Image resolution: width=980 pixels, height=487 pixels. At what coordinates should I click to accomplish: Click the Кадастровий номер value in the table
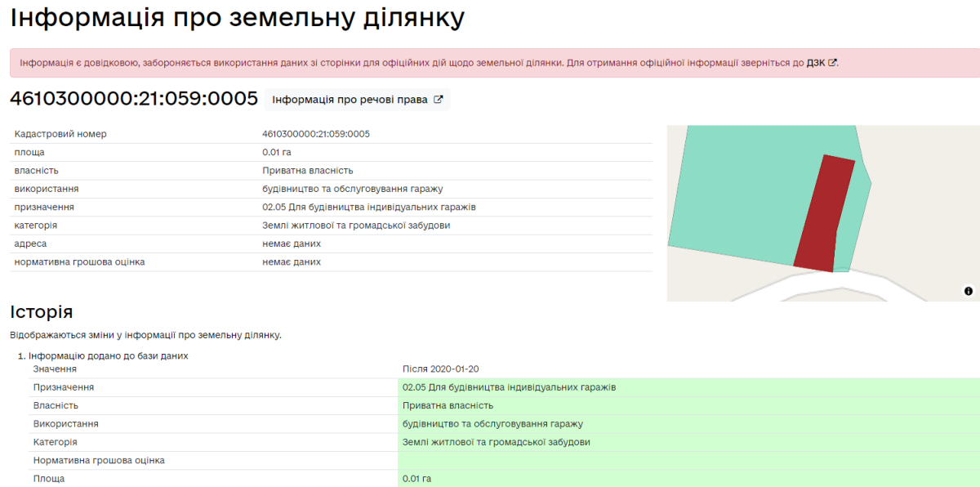(316, 134)
